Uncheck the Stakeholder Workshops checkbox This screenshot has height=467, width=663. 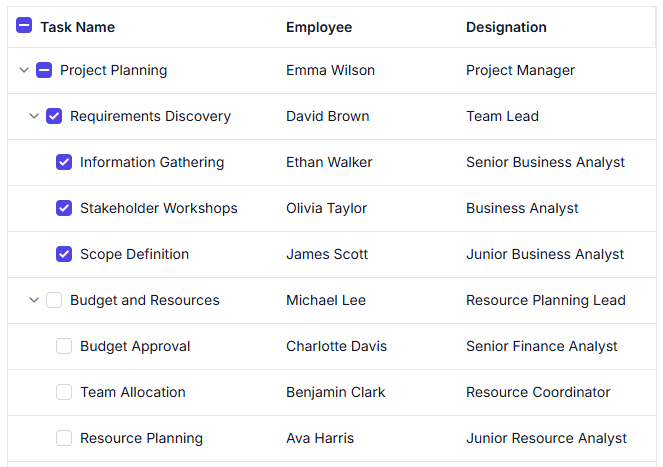64,208
